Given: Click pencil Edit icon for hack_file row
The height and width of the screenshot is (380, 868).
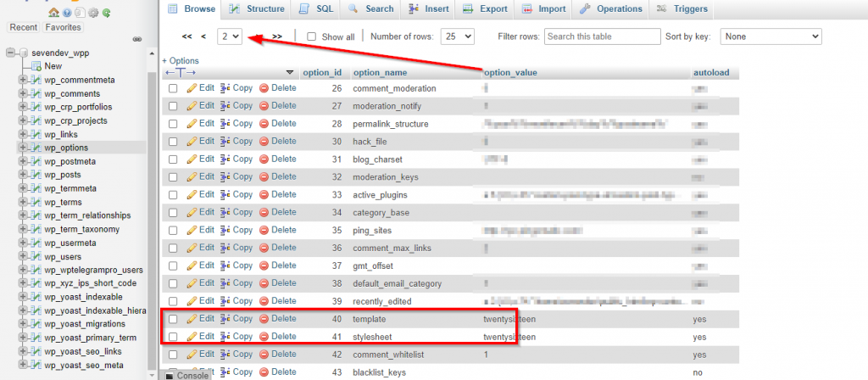Looking at the screenshot, I should coord(192,142).
